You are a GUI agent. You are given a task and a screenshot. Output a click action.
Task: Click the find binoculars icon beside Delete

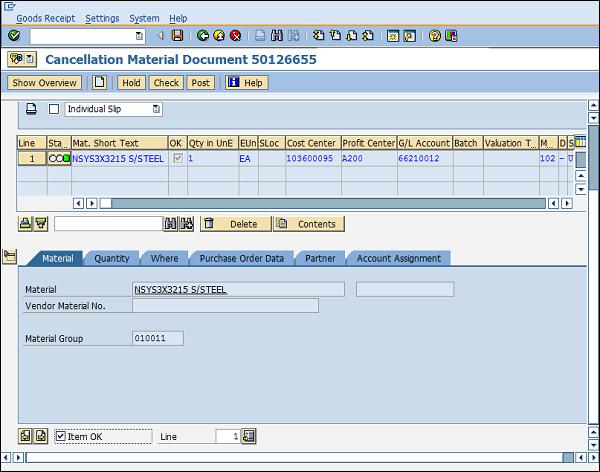point(171,224)
